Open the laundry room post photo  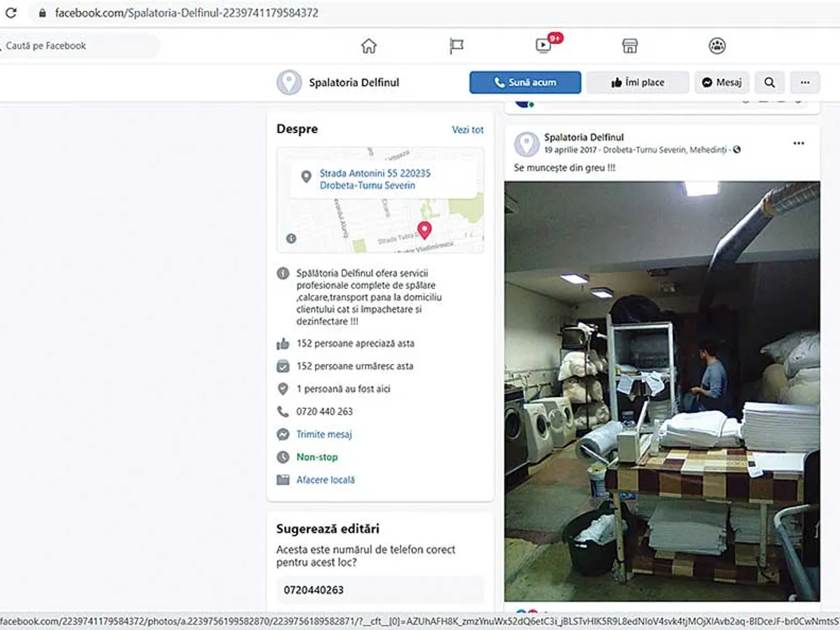661,391
